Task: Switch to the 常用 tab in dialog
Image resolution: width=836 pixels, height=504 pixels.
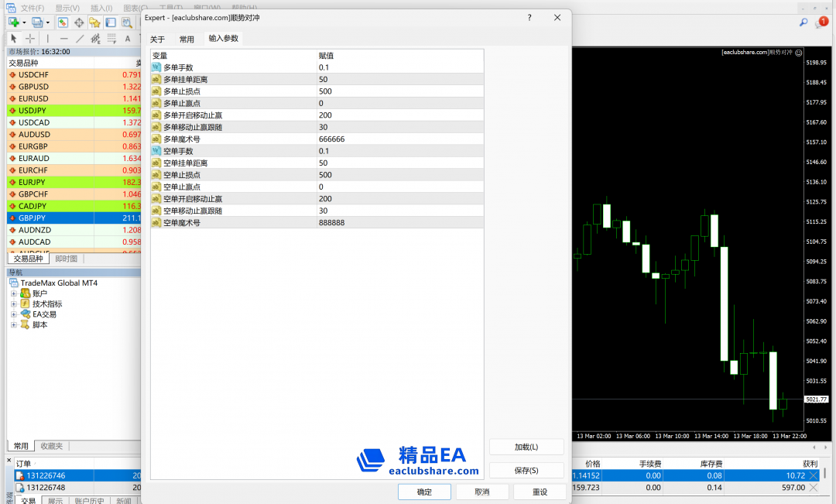Action: [x=187, y=39]
